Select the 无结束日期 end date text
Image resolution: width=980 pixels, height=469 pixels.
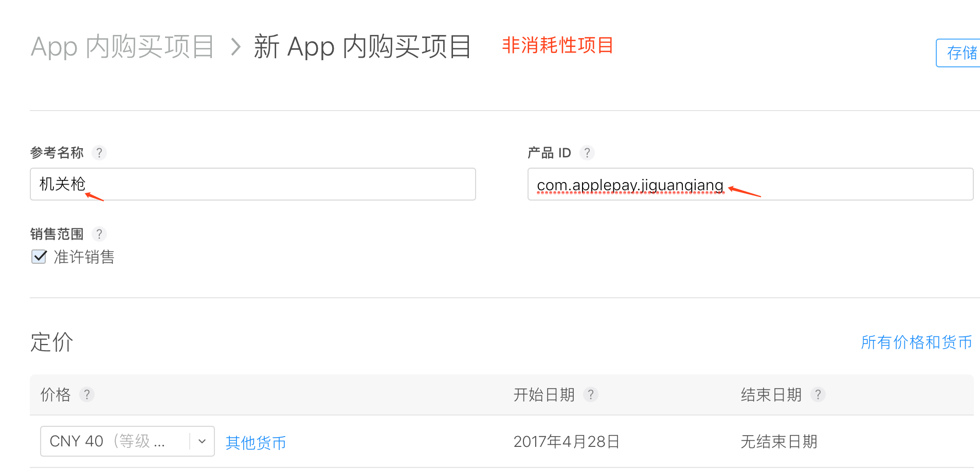click(x=779, y=442)
